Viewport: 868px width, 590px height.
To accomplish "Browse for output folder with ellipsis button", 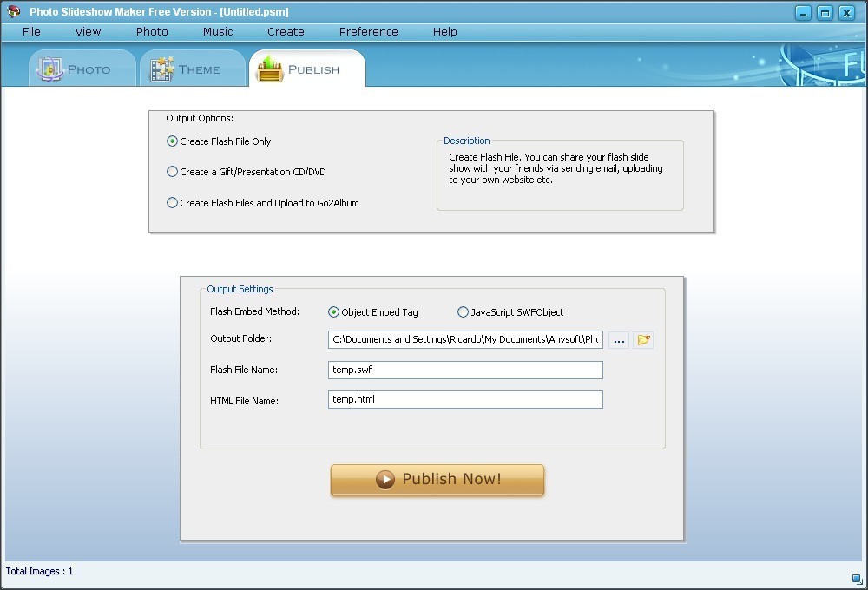I will click(x=619, y=340).
